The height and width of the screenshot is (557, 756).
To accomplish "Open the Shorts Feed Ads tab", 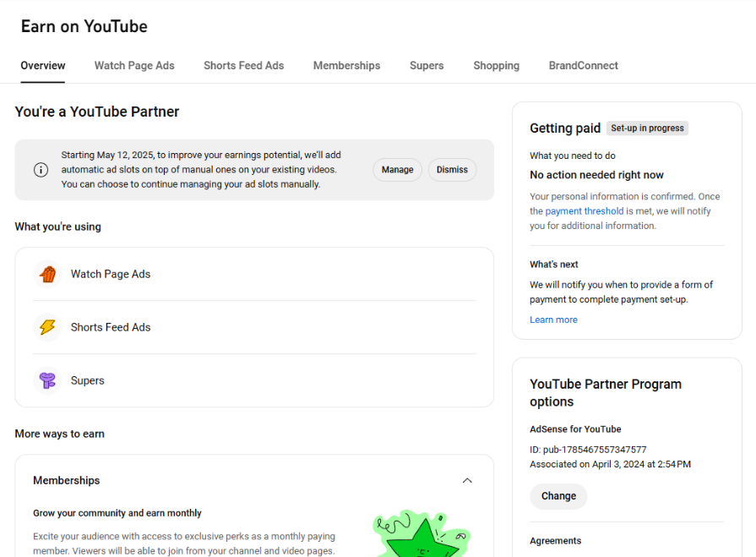I will (244, 66).
